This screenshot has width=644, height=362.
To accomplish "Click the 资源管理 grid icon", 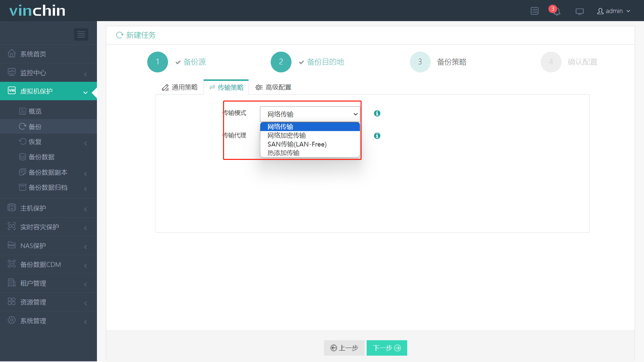I will tap(12, 301).
